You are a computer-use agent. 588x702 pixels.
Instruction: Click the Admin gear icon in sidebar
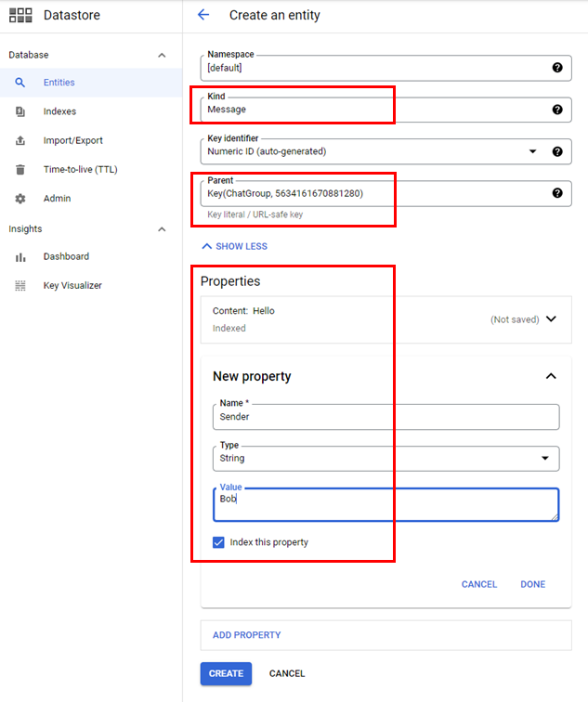click(20, 199)
